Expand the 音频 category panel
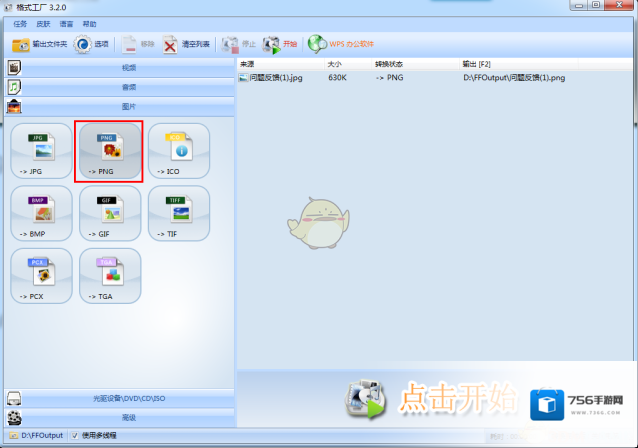Image resolution: width=638 pixels, height=448 pixels. 128,87
